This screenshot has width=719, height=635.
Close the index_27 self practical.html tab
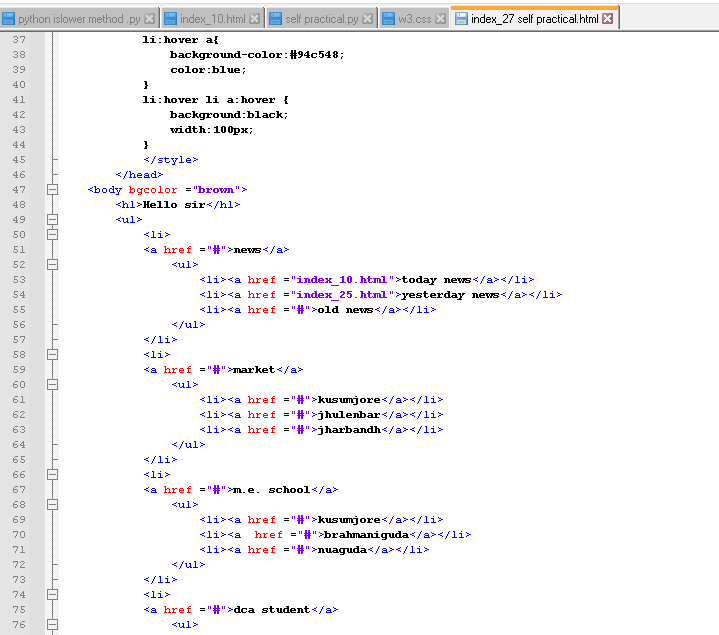tap(607, 19)
